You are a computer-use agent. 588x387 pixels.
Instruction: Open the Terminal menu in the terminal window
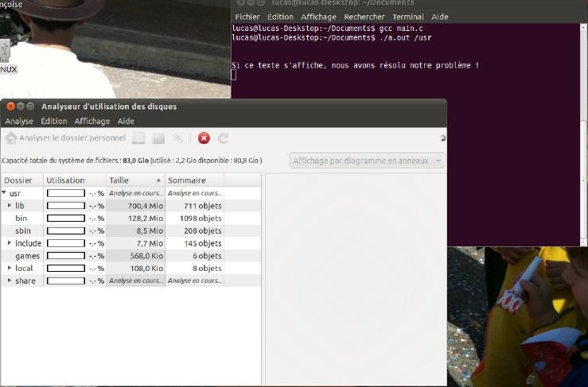(x=407, y=17)
